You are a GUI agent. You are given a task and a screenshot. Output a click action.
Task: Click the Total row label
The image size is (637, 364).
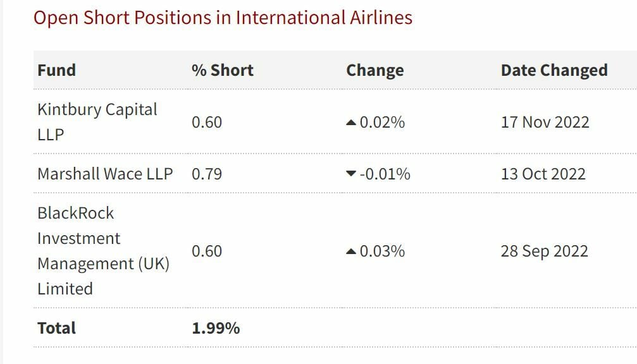tap(56, 328)
